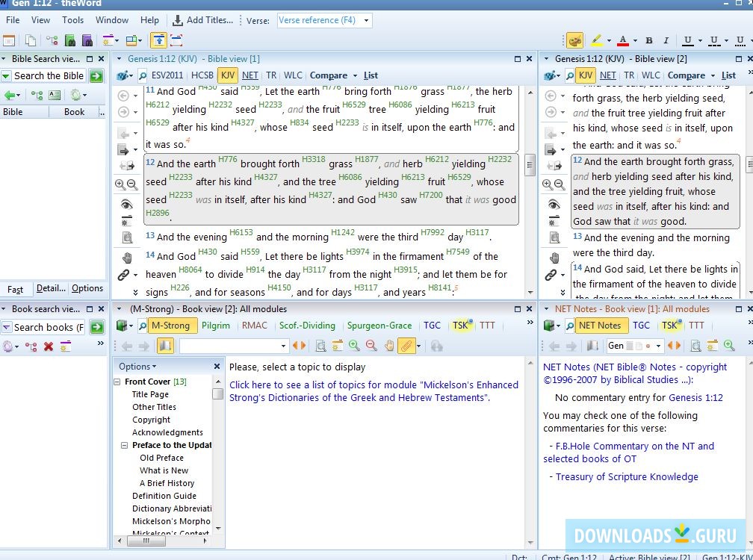Toggle paperclip attach icon in Book view 2

406,346
